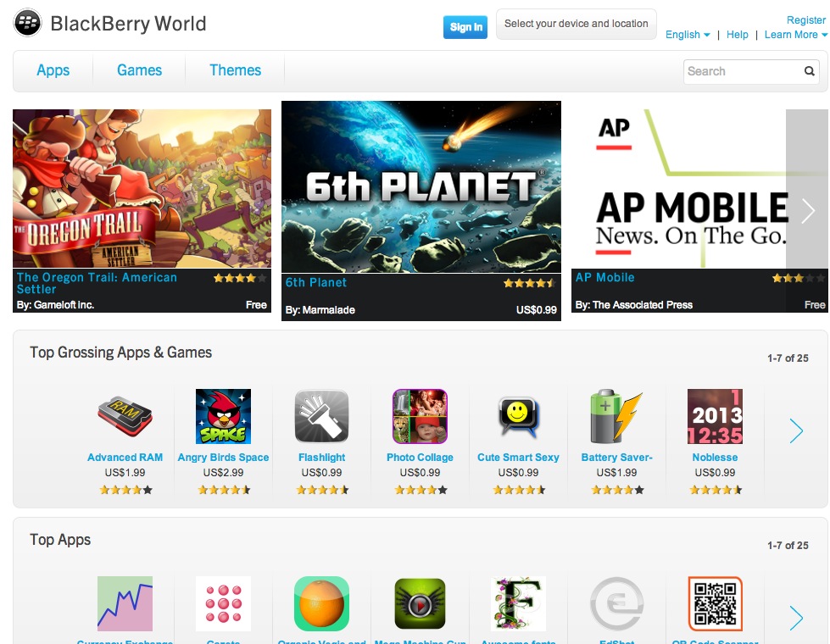Open the QR Code Scanner icon

pyautogui.click(x=715, y=604)
